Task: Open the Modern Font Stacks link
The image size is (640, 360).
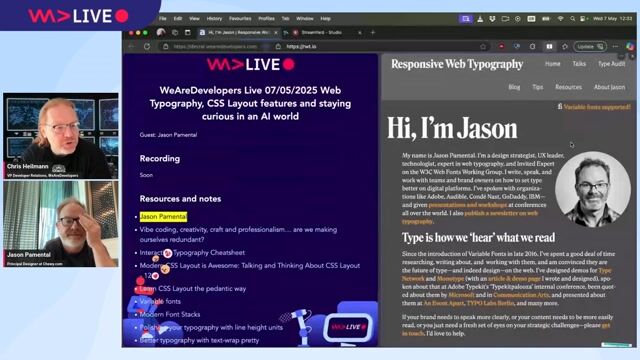Action: (170, 315)
